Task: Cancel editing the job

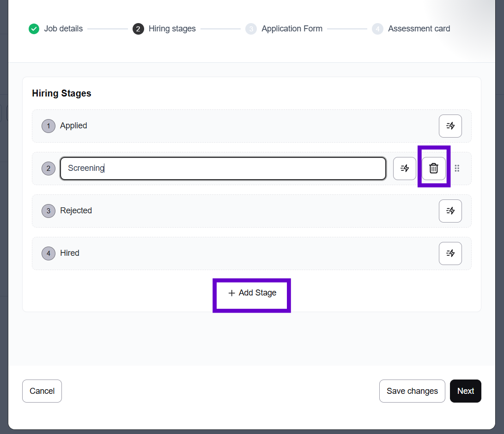Action: point(42,391)
